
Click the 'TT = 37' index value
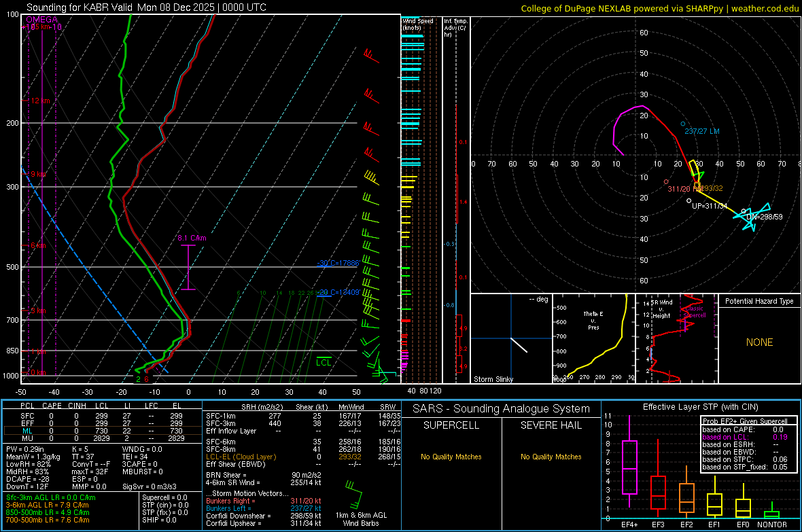tap(83, 457)
